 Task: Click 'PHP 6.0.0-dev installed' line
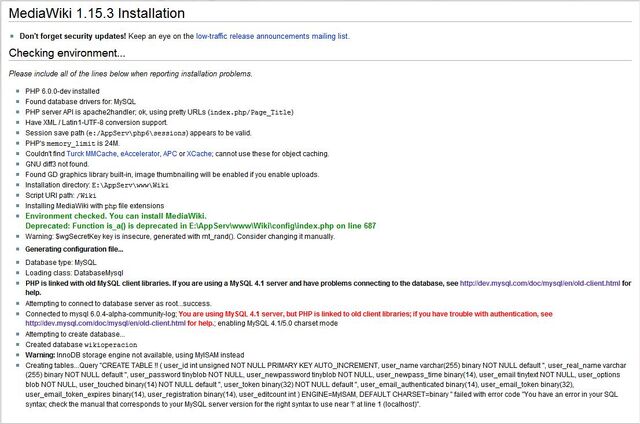click(62, 91)
